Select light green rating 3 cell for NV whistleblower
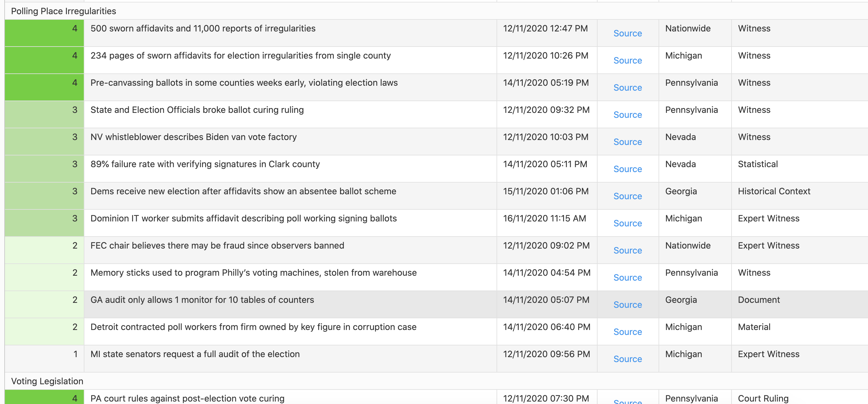The width and height of the screenshot is (868, 404). click(x=44, y=141)
